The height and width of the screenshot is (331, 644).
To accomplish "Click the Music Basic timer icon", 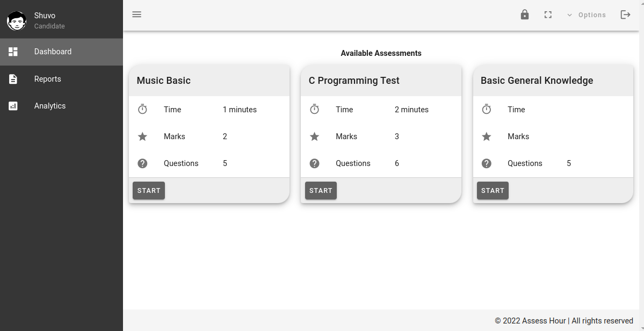I will click(142, 109).
